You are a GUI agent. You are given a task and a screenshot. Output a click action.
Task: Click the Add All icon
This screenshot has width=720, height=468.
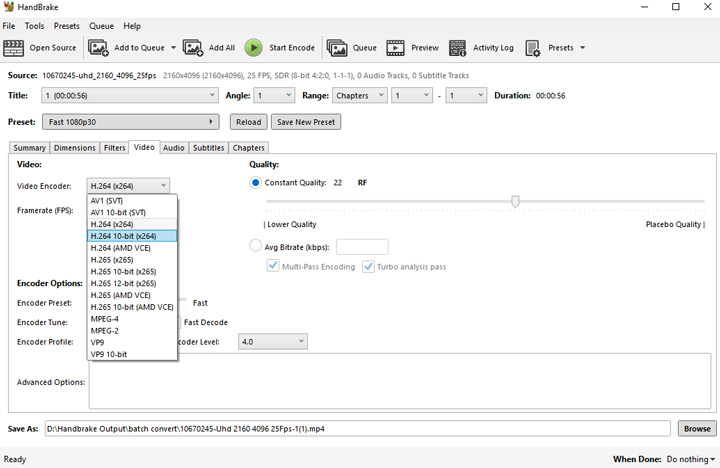click(x=193, y=47)
